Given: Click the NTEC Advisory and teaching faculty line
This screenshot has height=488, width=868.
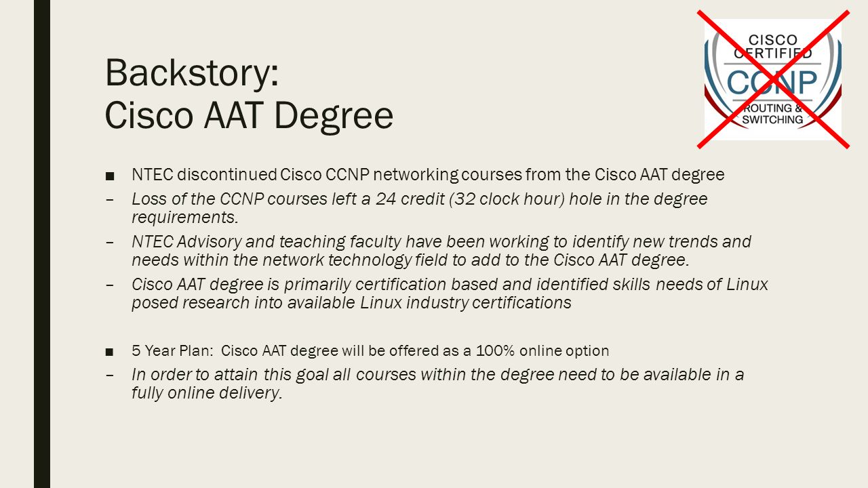Looking at the screenshot, I should 441,241.
